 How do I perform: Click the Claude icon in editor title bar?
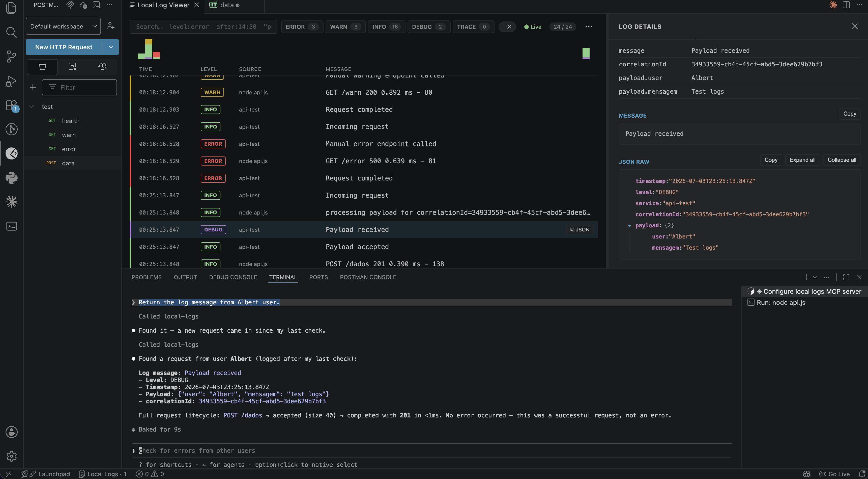[833, 5]
